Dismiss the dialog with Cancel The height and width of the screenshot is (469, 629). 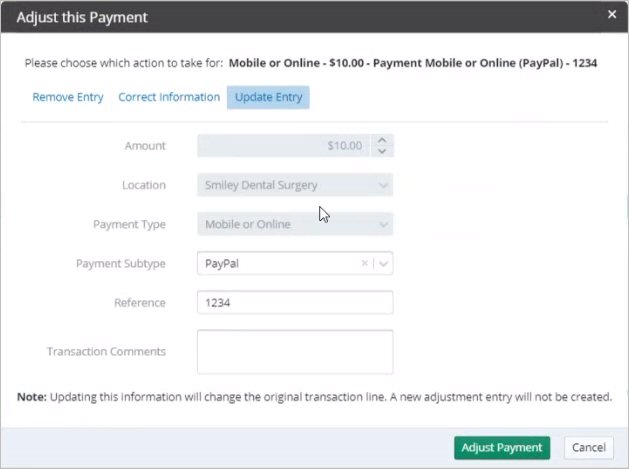(588, 447)
